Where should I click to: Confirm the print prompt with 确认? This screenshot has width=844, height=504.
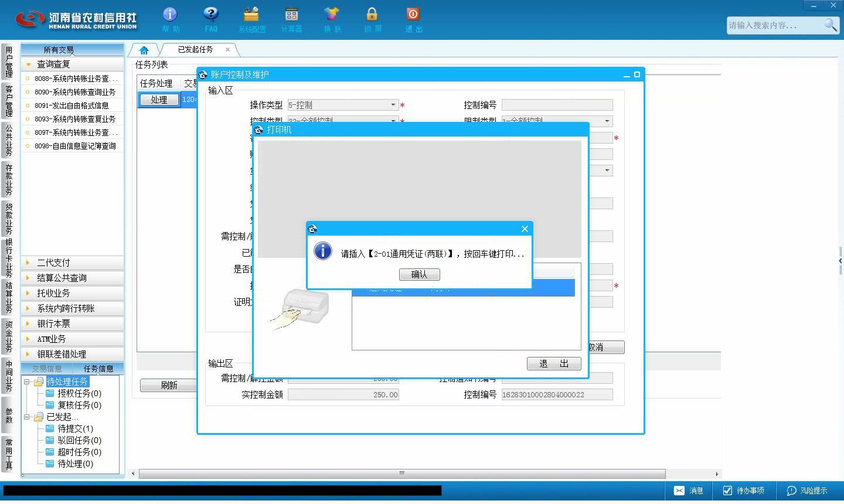coord(419,274)
